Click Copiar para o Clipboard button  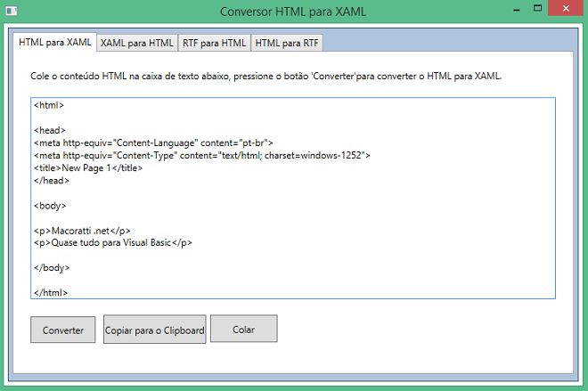[x=155, y=330]
